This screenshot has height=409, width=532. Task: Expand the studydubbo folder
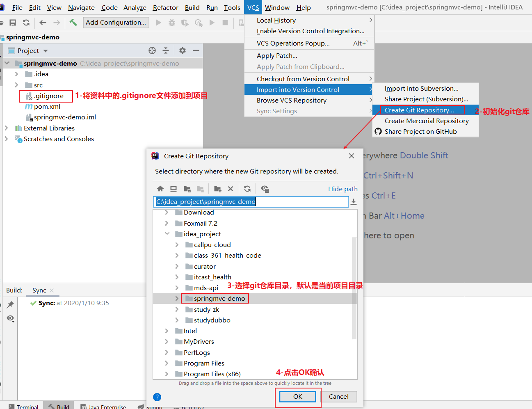(177, 320)
